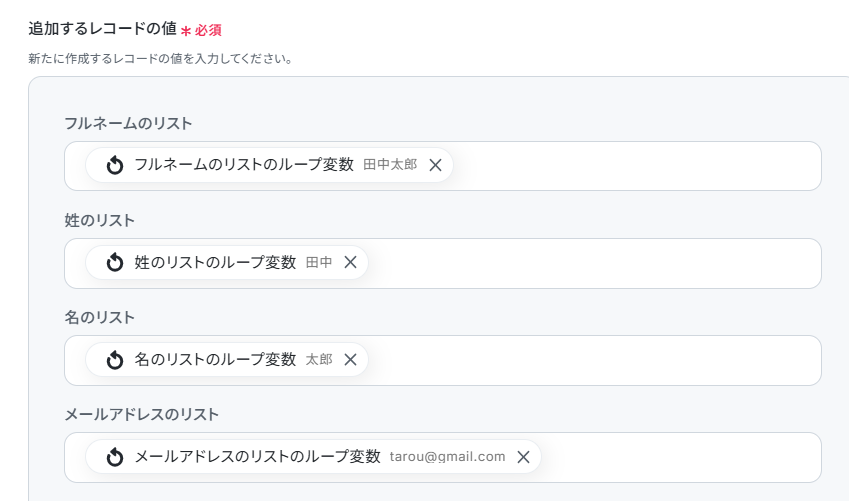
Task: Select the メールアドレスのリストのループ変数 chip text
Action: [258, 456]
